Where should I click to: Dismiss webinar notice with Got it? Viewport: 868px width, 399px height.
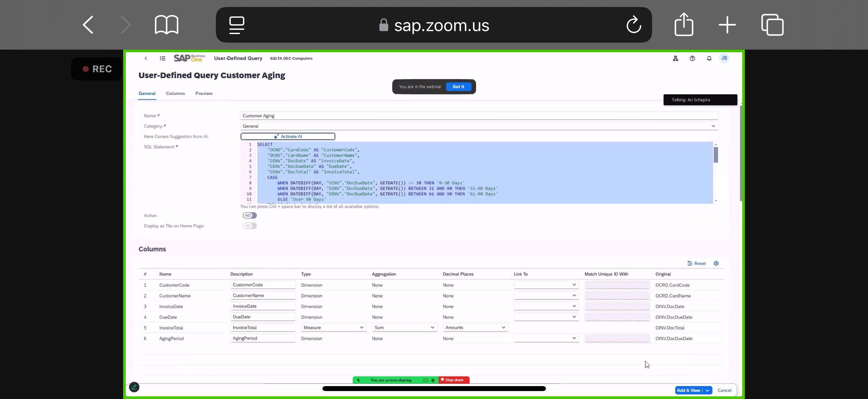(458, 87)
